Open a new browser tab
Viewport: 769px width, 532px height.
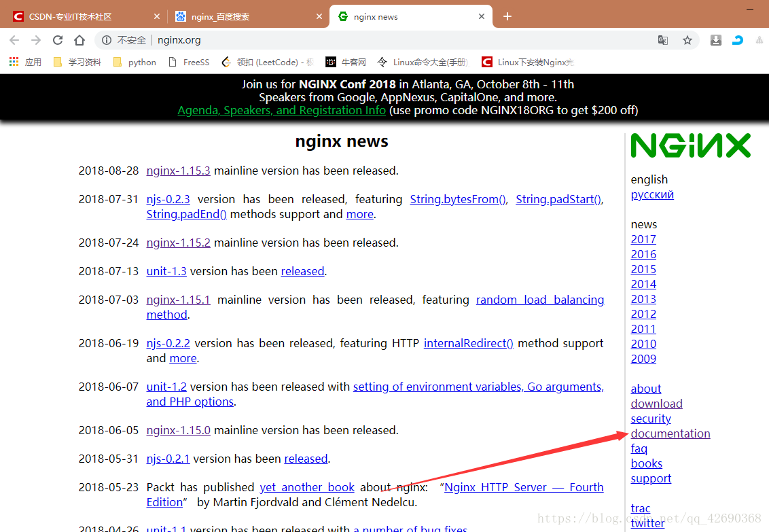click(x=507, y=17)
